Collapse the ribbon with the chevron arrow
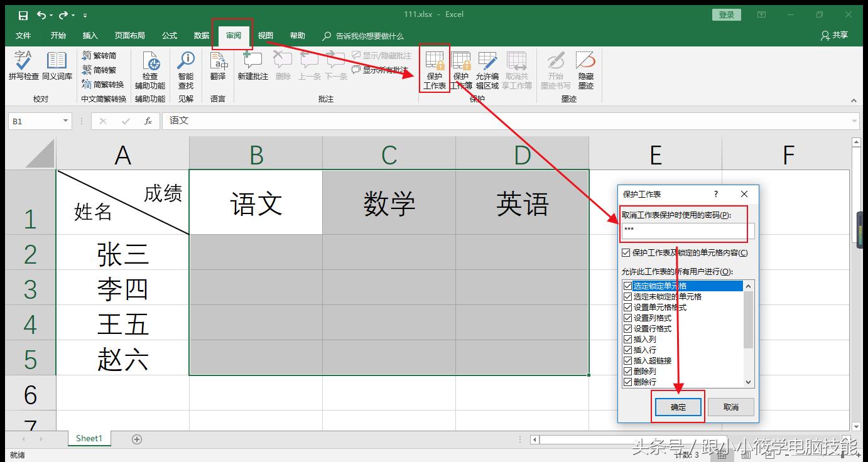 coord(854,100)
